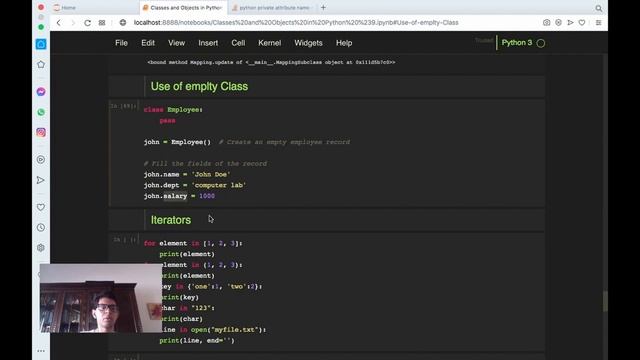Screen dimensions: 640x360
Task: Open the View menu in Jupyter
Action: point(176,43)
